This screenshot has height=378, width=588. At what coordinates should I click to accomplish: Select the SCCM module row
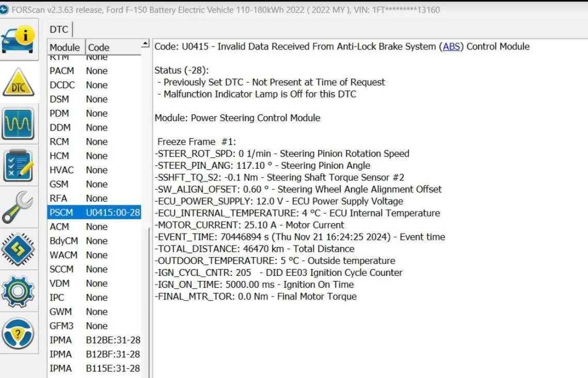click(x=94, y=269)
